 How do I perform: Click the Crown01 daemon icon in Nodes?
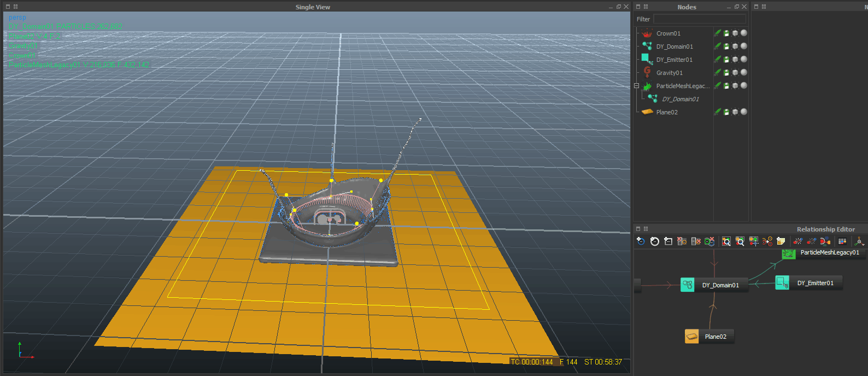click(x=647, y=33)
